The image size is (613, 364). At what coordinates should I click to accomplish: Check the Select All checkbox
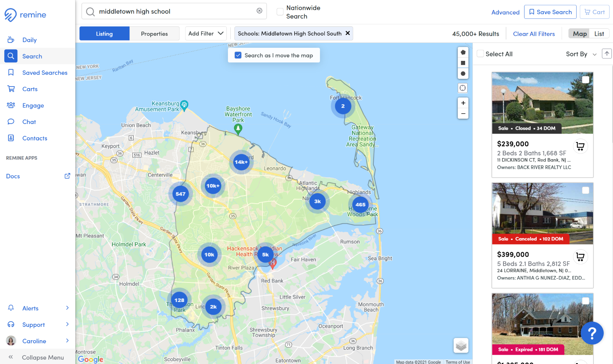[x=480, y=54]
